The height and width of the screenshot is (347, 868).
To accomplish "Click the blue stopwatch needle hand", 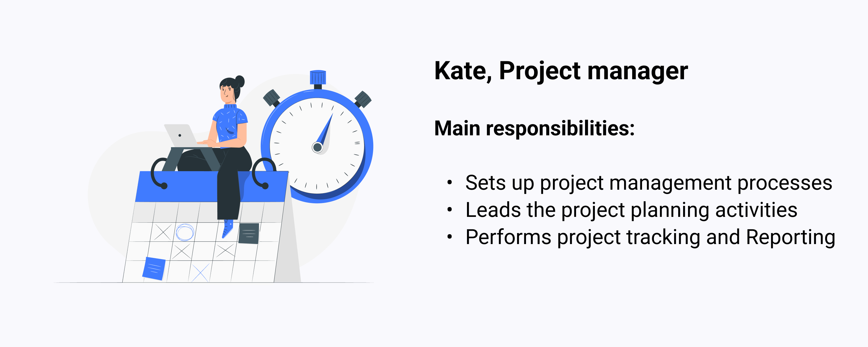I will point(325,130).
